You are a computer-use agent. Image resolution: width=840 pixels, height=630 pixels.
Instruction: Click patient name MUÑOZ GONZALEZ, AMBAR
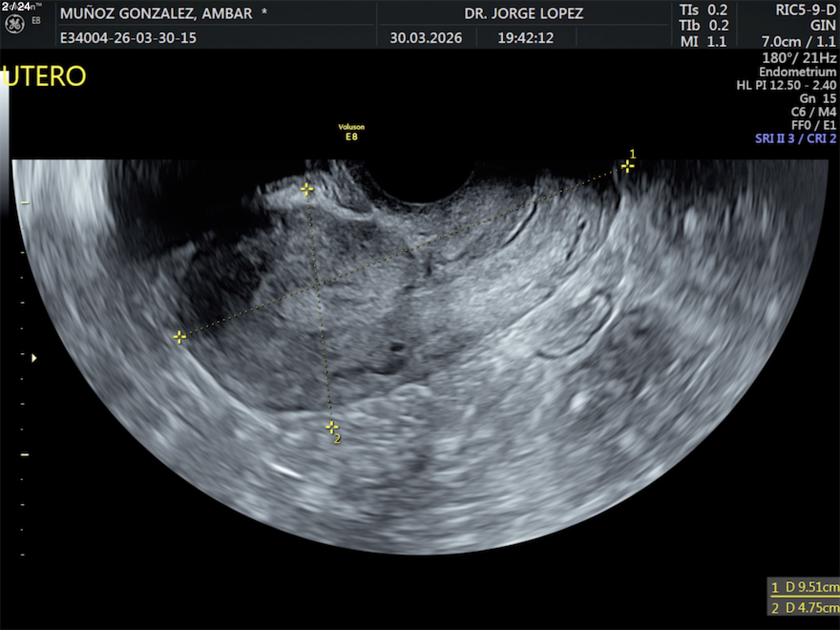coord(156,13)
